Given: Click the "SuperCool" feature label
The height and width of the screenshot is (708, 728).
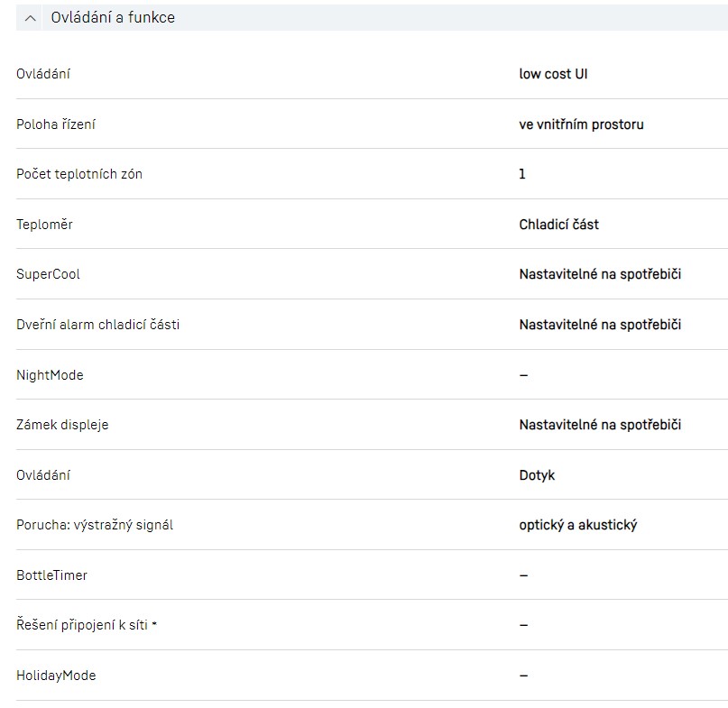Looking at the screenshot, I should (x=48, y=274).
